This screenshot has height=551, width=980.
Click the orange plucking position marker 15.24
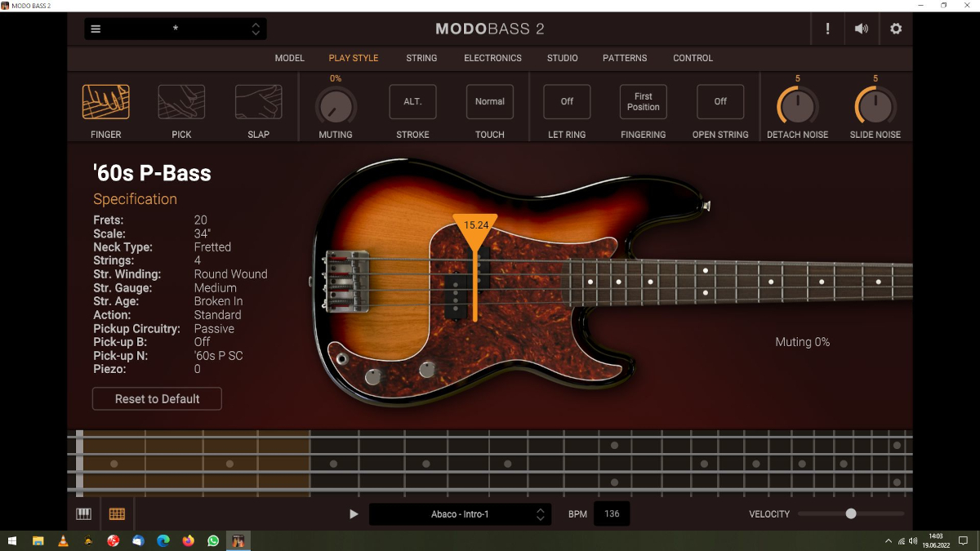click(475, 233)
